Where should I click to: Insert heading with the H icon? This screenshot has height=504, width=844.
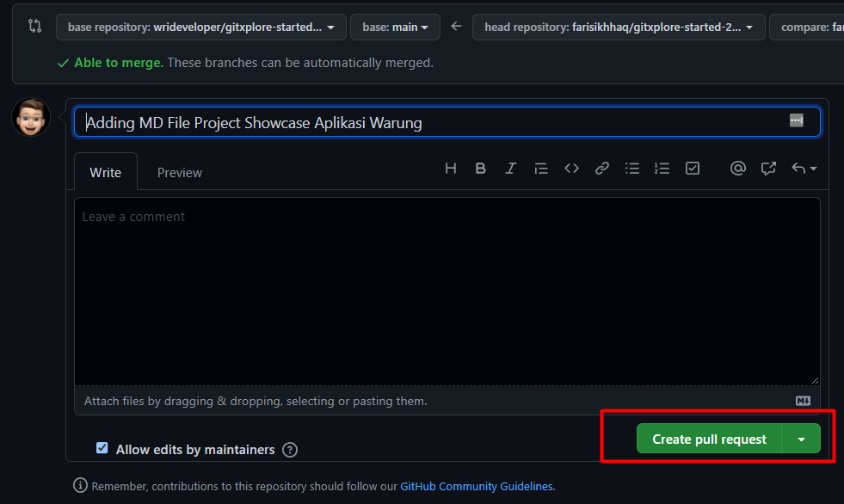[451, 169]
